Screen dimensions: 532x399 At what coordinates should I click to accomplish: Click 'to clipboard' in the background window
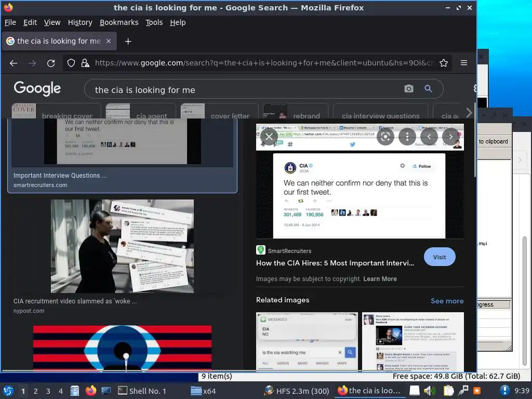point(493,141)
